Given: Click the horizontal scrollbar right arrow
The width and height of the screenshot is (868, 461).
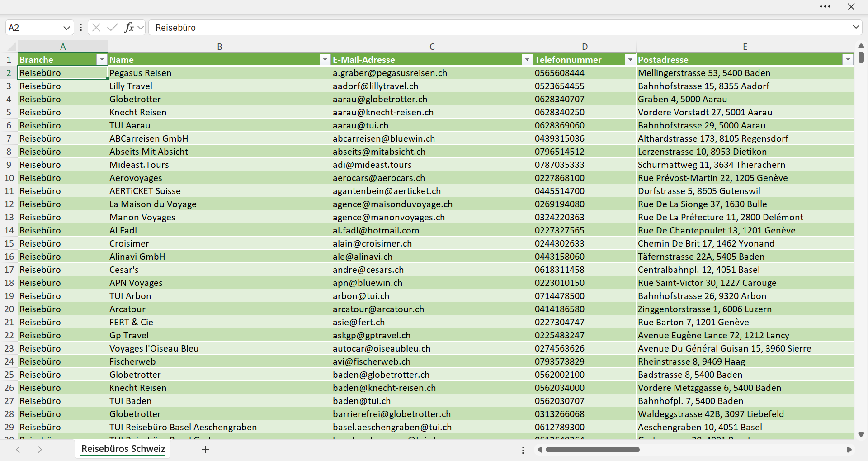Looking at the screenshot, I should (849, 450).
